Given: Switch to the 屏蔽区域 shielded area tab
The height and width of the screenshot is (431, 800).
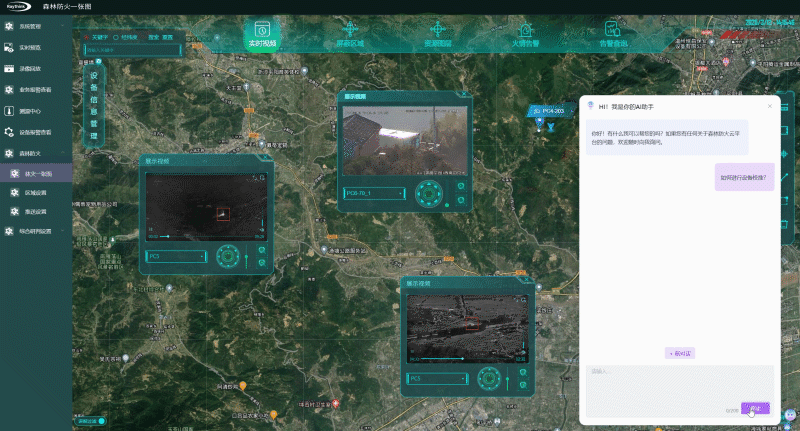Looking at the screenshot, I should coord(350,34).
